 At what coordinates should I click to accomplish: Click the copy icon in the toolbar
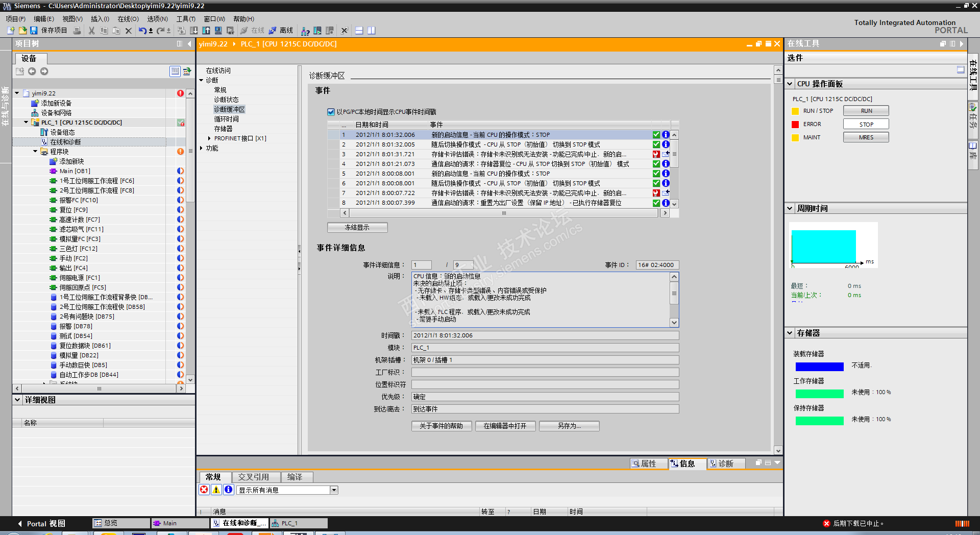[104, 31]
